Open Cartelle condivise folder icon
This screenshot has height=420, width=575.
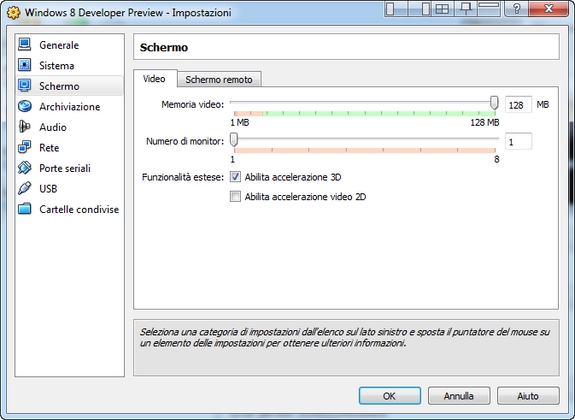pyautogui.click(x=25, y=209)
